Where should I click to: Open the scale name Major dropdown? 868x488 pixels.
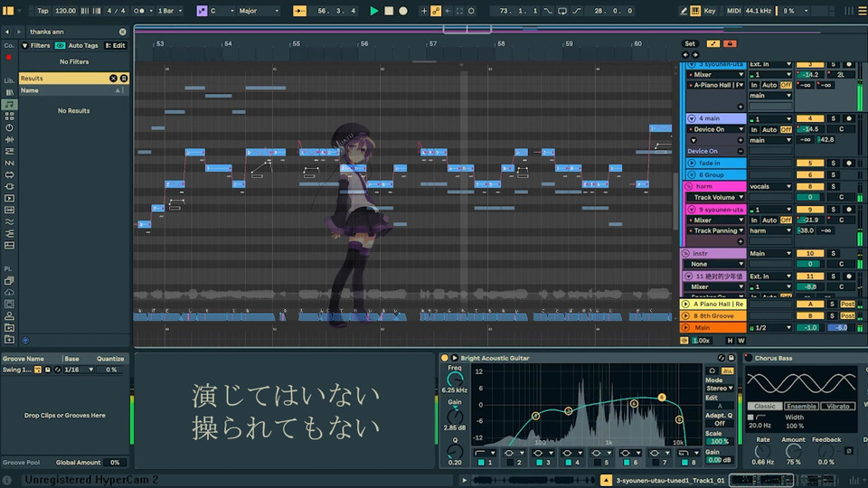(x=259, y=11)
